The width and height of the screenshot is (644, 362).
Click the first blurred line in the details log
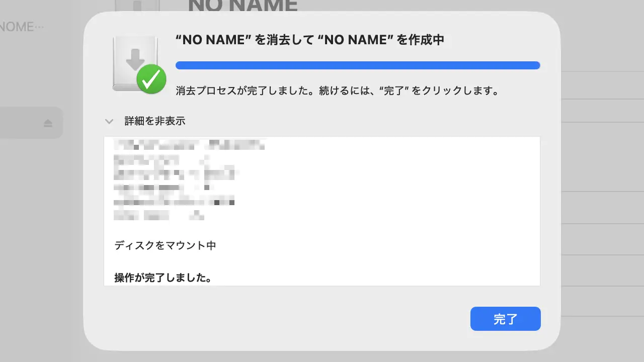(x=189, y=146)
